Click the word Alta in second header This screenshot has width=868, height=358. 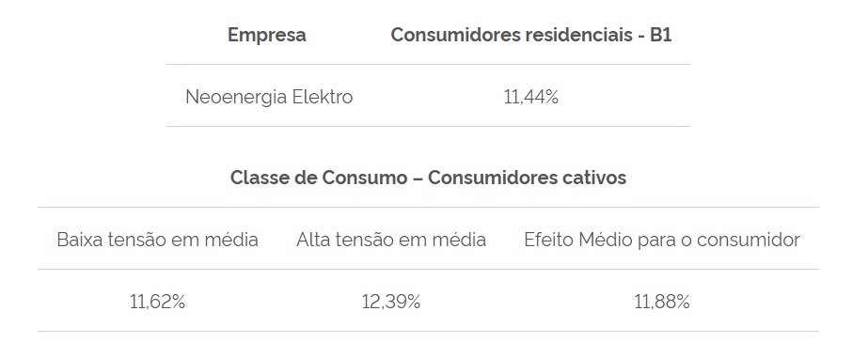point(310,240)
